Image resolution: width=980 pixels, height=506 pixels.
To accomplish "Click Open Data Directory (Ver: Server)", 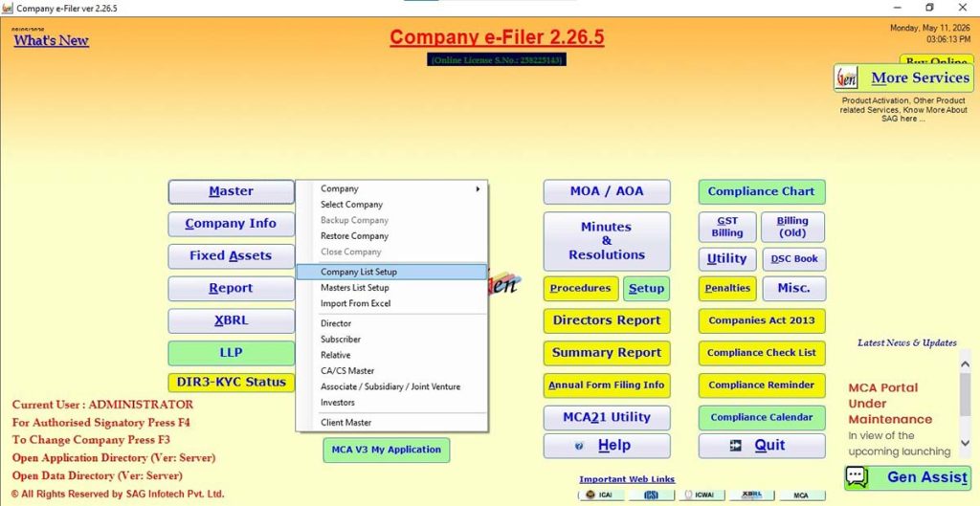I will (x=97, y=476).
